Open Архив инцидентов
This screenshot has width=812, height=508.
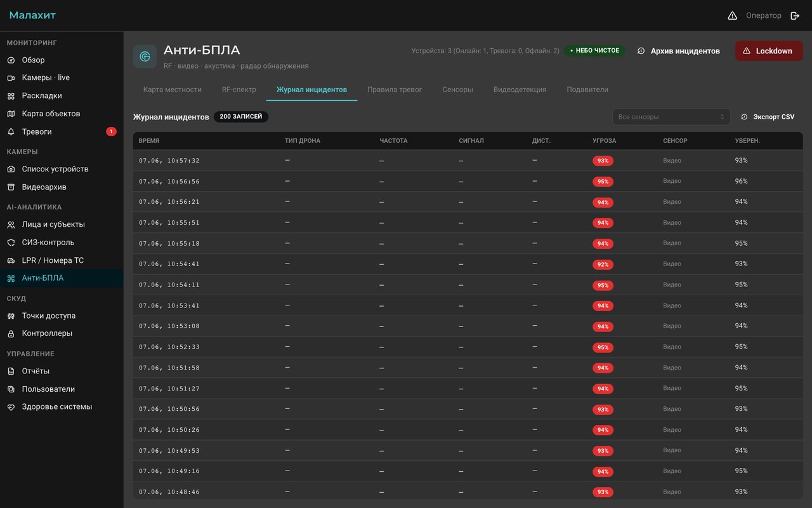coord(679,51)
